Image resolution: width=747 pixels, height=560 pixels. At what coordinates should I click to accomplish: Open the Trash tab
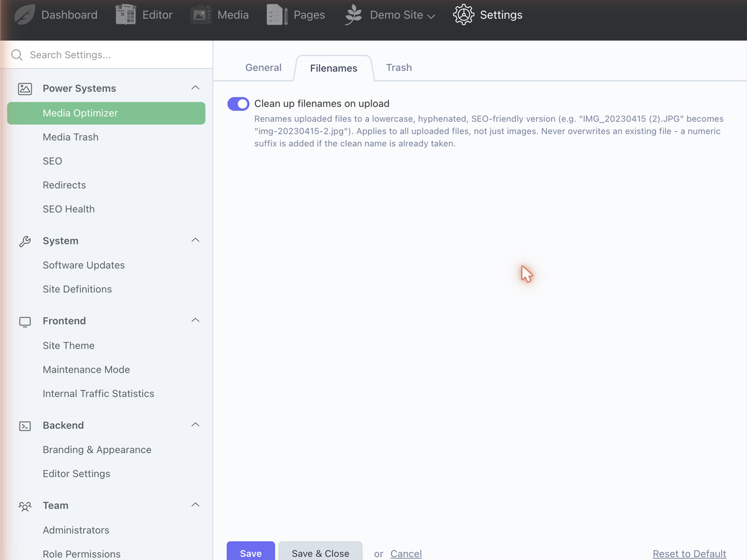[x=399, y=67]
